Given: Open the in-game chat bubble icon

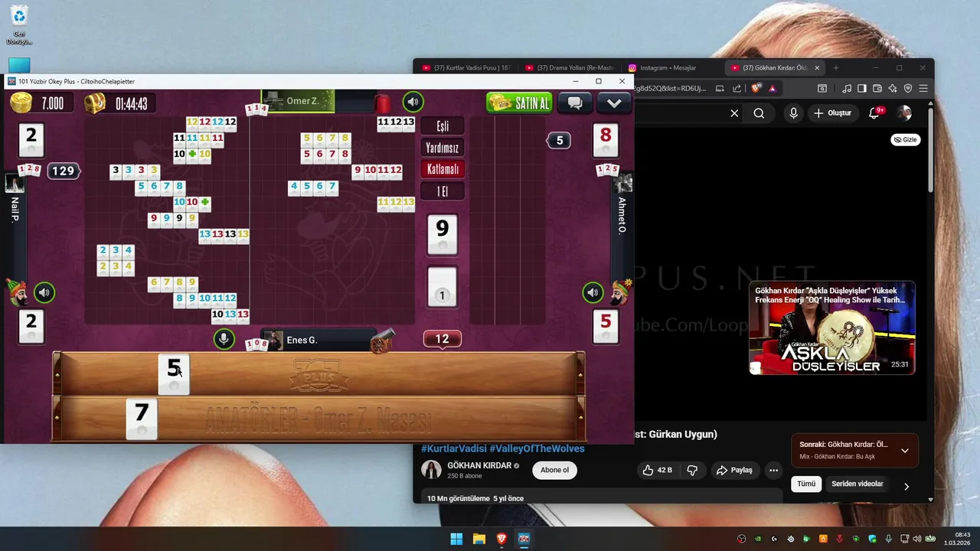Looking at the screenshot, I should tap(575, 103).
